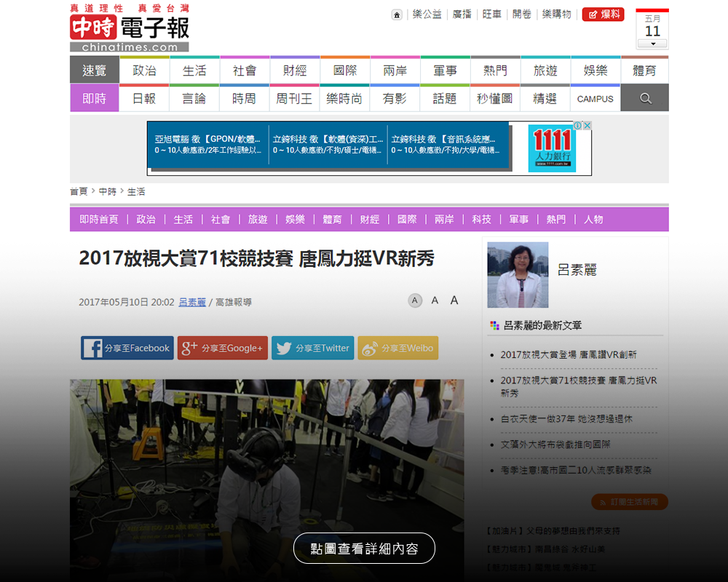Share article to Weibo
Screen dimensions: 728x582
pyautogui.click(x=397, y=348)
